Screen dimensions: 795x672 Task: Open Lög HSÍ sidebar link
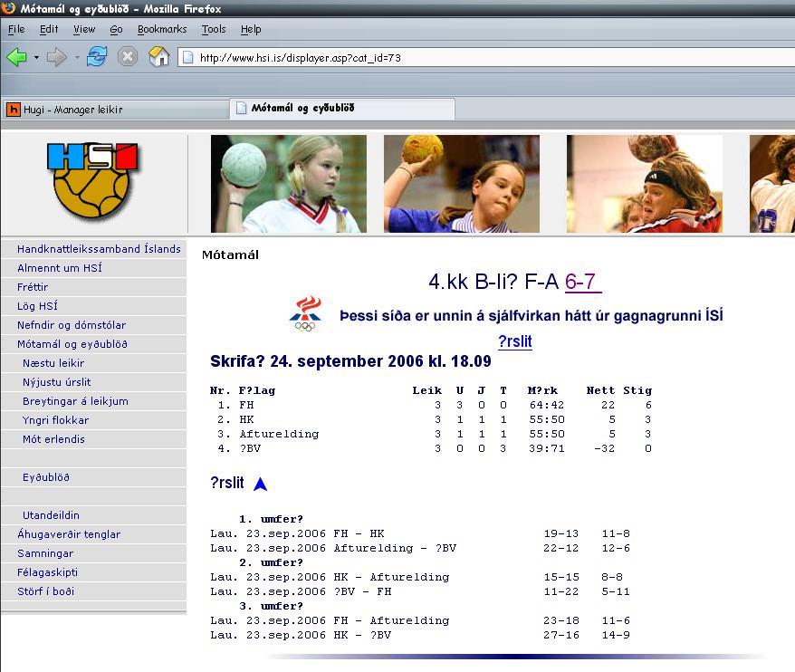coord(37,306)
